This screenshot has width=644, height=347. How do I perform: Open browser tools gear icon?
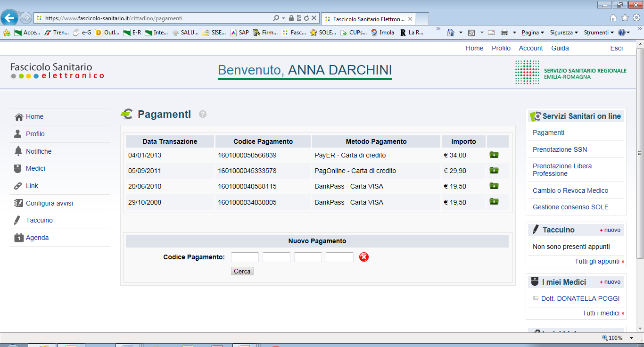tap(636, 18)
